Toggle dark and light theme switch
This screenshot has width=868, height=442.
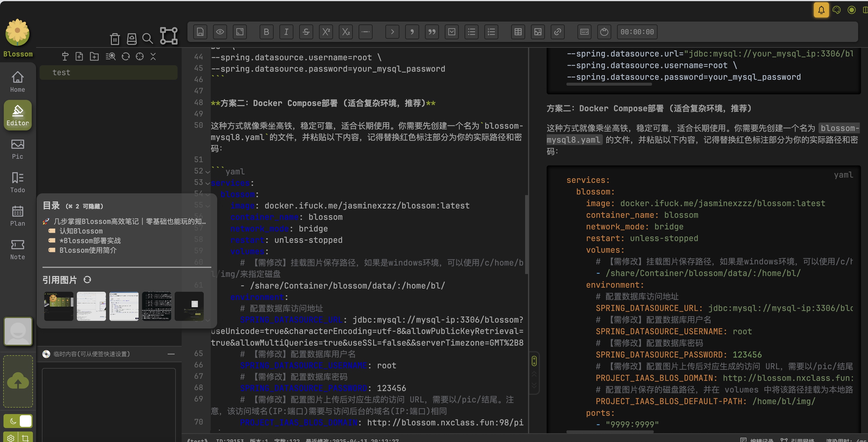coord(18,421)
